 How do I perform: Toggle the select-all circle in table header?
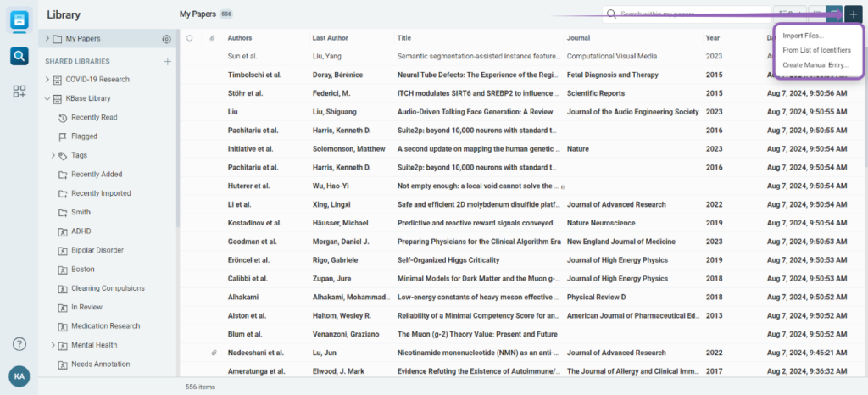[190, 38]
